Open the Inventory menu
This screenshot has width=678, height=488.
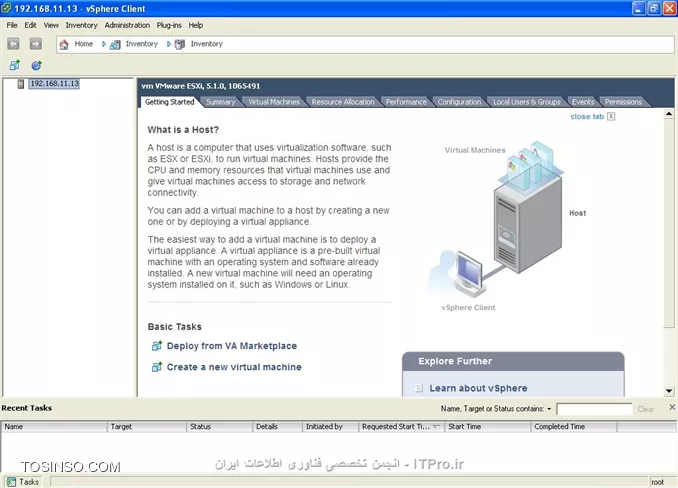click(x=81, y=25)
